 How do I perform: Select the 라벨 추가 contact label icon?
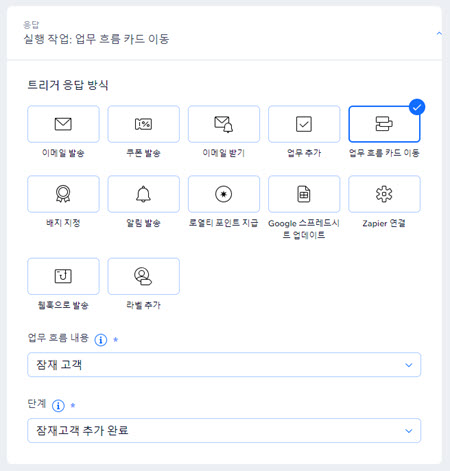point(143,276)
